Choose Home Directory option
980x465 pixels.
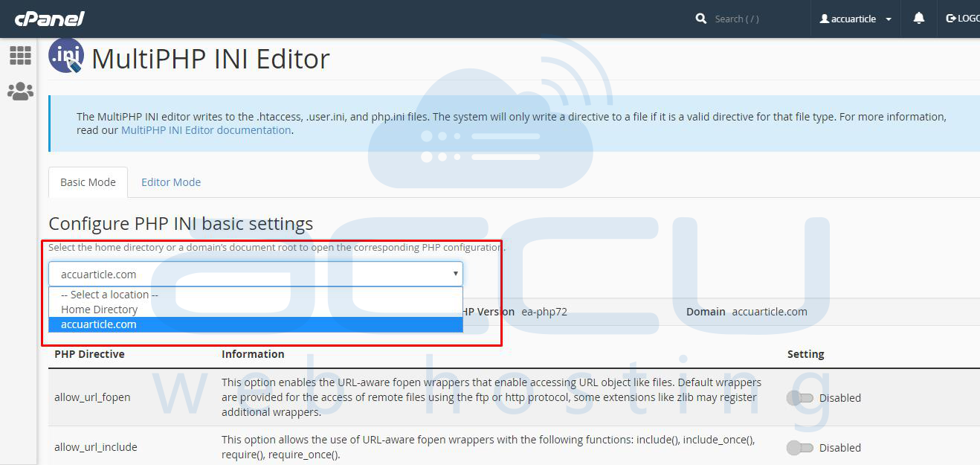(256, 310)
